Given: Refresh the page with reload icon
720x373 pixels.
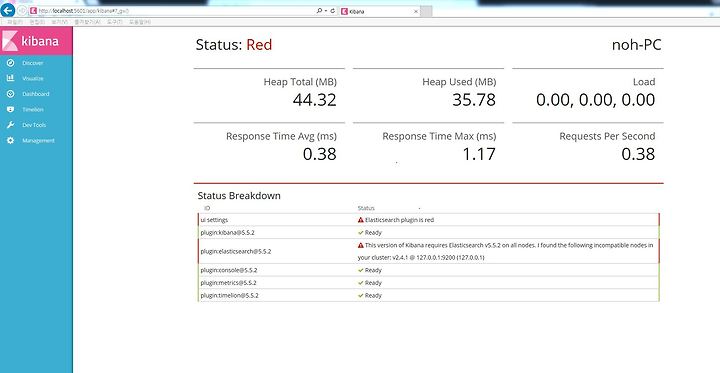Looking at the screenshot, I should (332, 11).
